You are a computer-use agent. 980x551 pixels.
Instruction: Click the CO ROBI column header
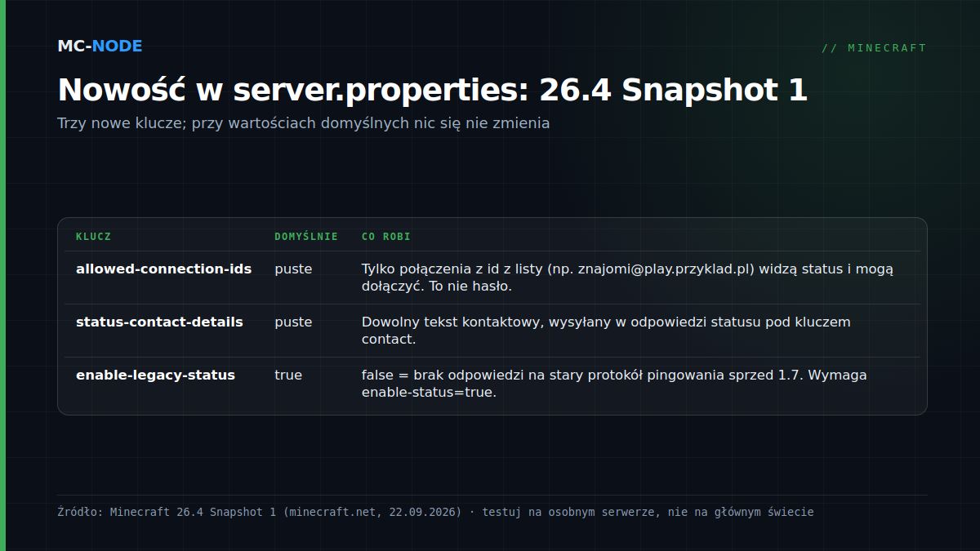coord(386,237)
